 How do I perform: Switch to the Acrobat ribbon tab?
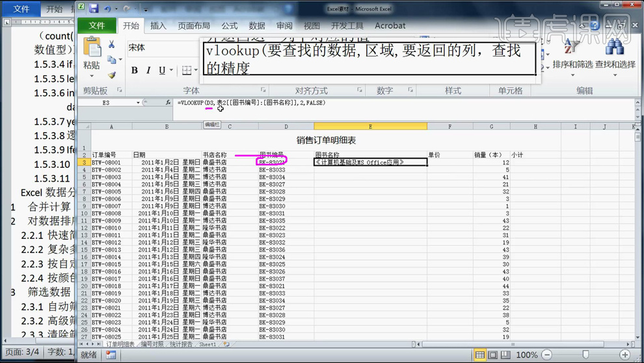pos(390,25)
